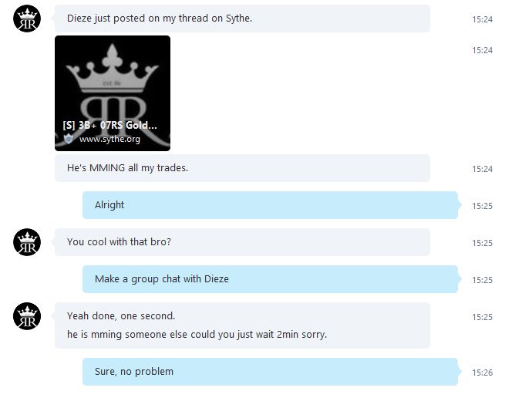Viewport: 532px width, 408px height.
Task: Click the 15:25 timestamp beside 'Make a group chat'
Action: click(482, 280)
